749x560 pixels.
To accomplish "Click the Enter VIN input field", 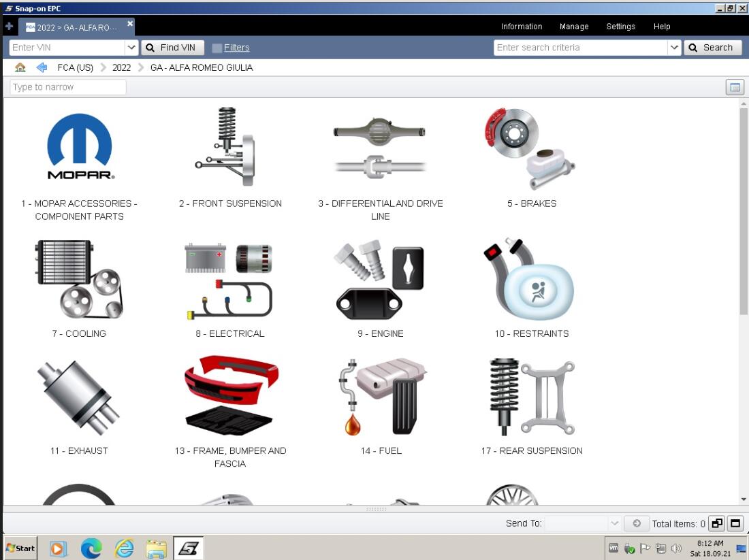I will pyautogui.click(x=67, y=47).
